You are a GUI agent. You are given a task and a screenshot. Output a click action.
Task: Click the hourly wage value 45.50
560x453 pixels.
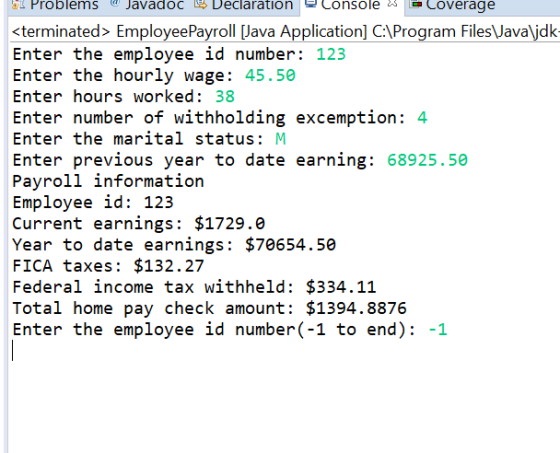[270, 75]
